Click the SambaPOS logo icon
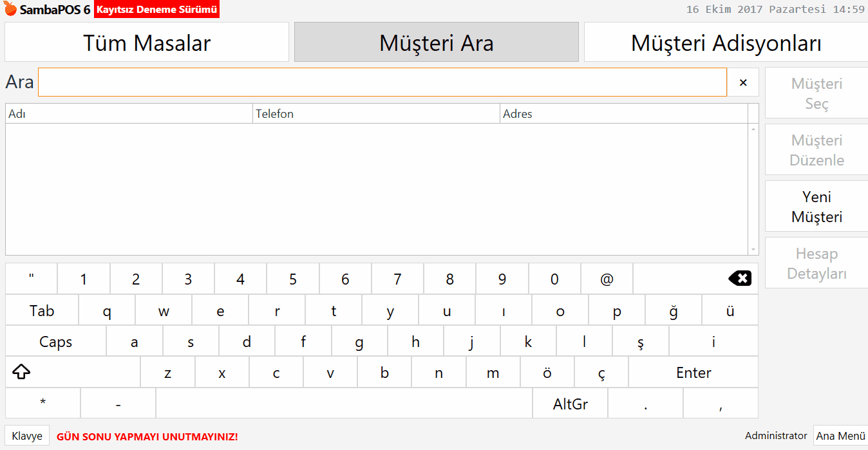This screenshot has width=868, height=450. (10, 10)
